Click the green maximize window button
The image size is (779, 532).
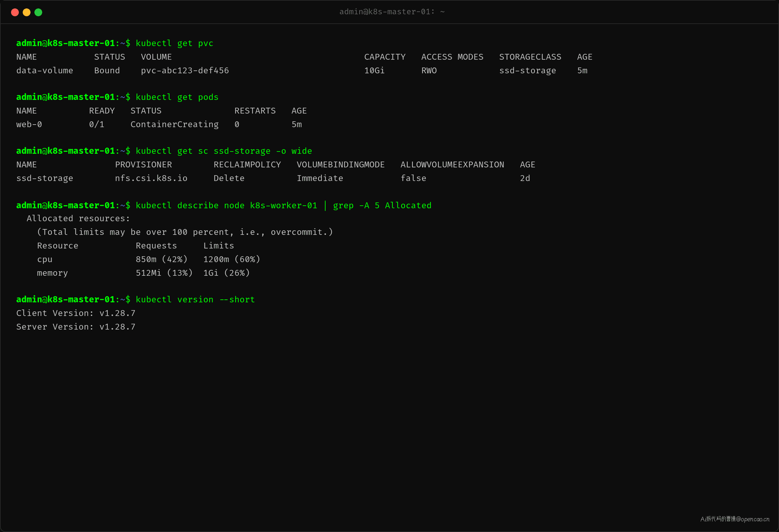pyautogui.click(x=38, y=12)
